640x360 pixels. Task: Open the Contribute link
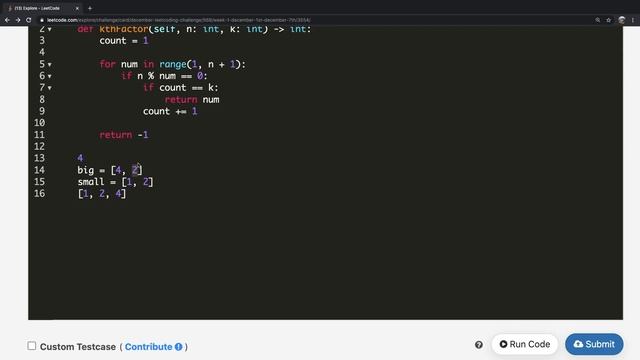click(149, 347)
